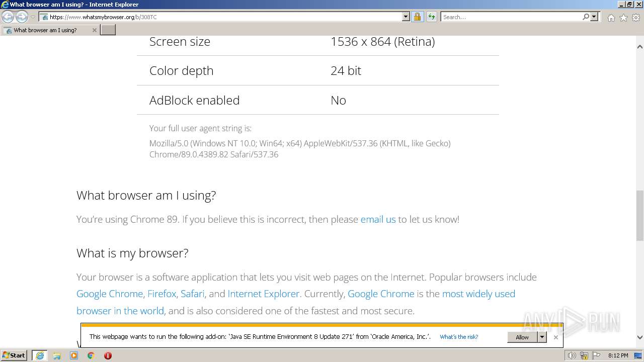
Task: Open the first 'Google Chrome' link
Action: (x=110, y=294)
